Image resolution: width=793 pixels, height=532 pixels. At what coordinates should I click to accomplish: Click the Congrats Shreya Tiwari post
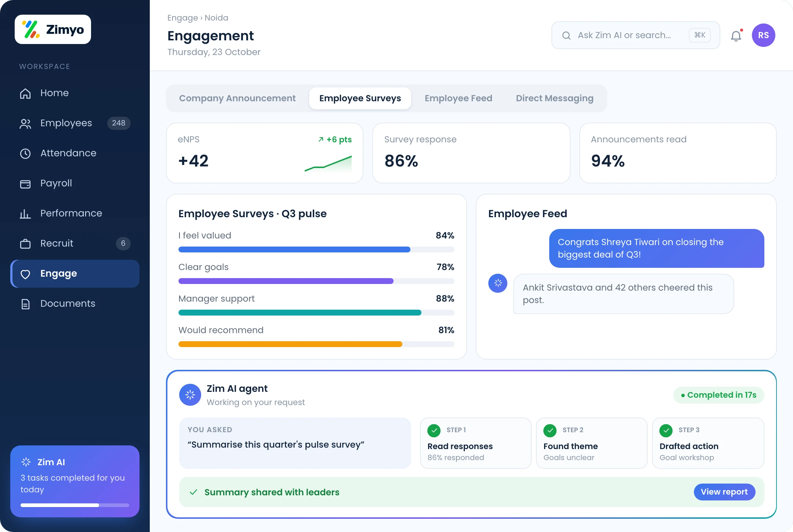click(656, 248)
